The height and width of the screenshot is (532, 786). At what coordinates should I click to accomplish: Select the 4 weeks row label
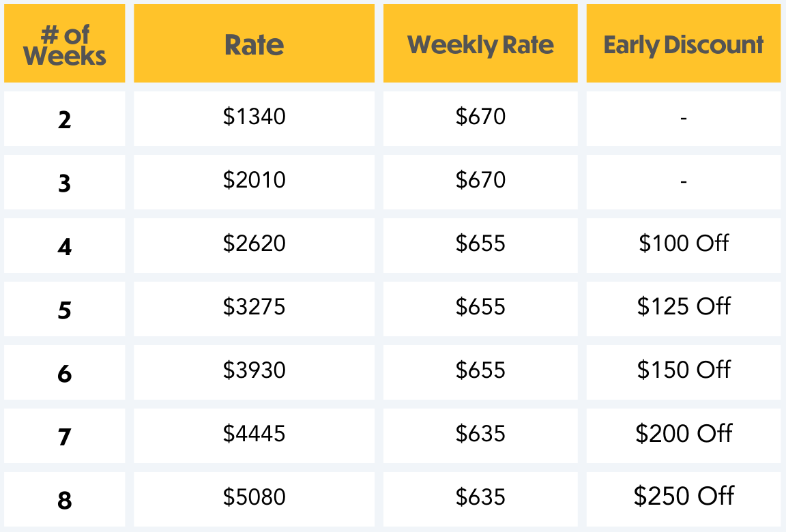65,246
